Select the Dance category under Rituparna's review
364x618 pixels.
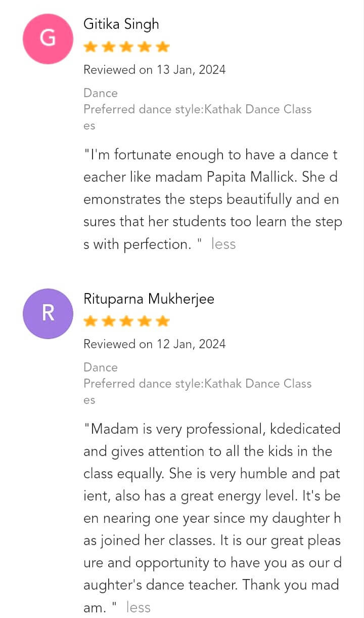pyautogui.click(x=101, y=367)
